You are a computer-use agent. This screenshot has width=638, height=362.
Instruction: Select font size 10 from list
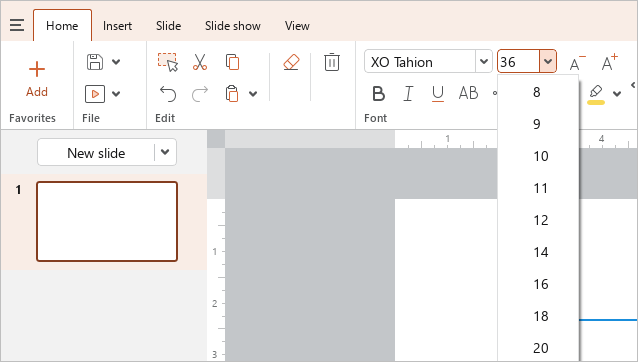538,156
